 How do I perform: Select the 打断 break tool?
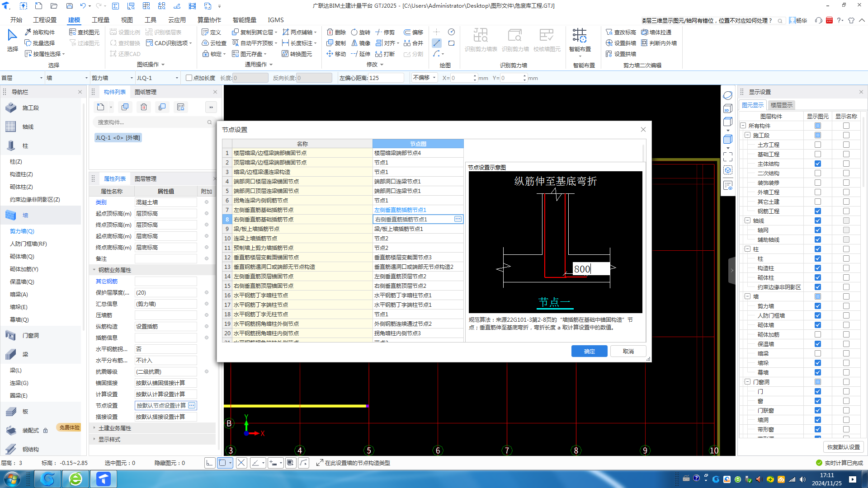pos(385,54)
